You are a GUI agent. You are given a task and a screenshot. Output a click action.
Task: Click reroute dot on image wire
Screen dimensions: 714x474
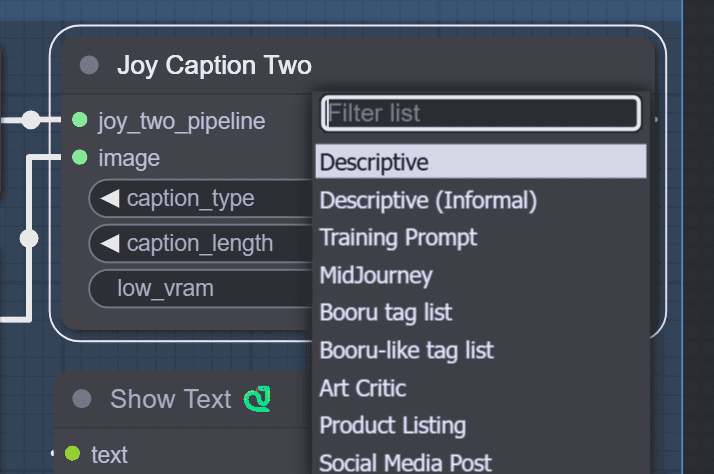[x=29, y=239]
